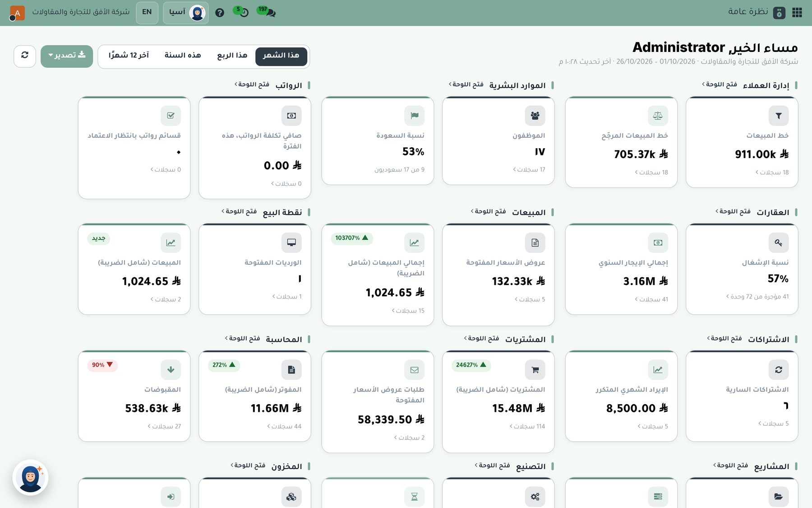Open dashboard link for المبيعات
Screen dimensions: 812x508
(489, 211)
